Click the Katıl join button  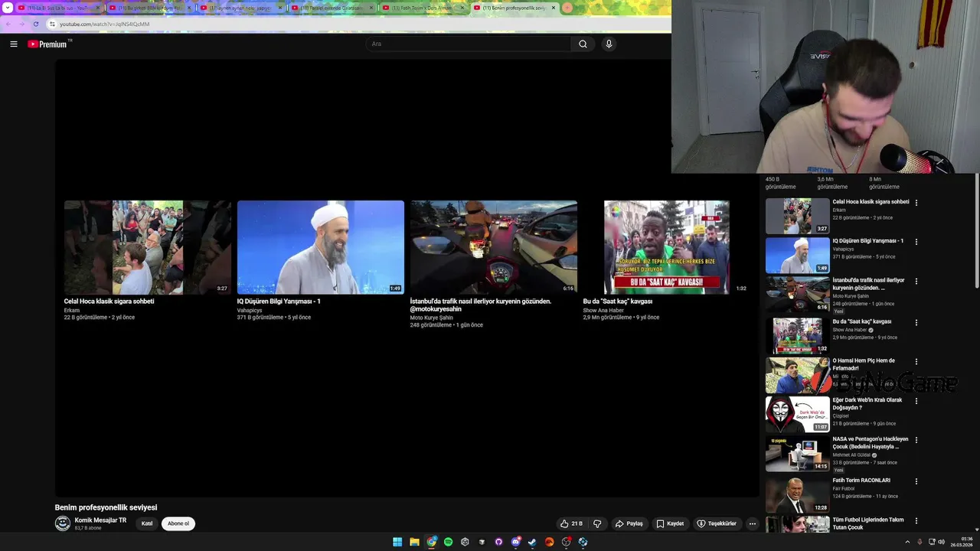coord(147,523)
